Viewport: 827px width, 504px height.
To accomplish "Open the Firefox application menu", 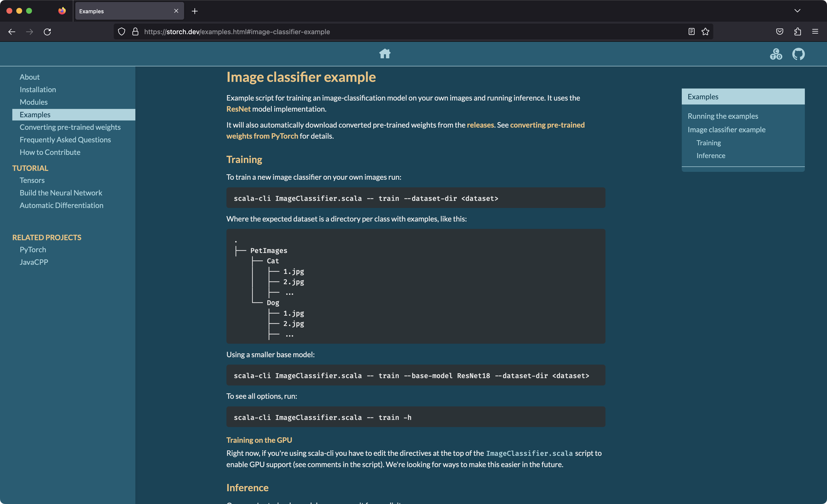I will pos(816,31).
